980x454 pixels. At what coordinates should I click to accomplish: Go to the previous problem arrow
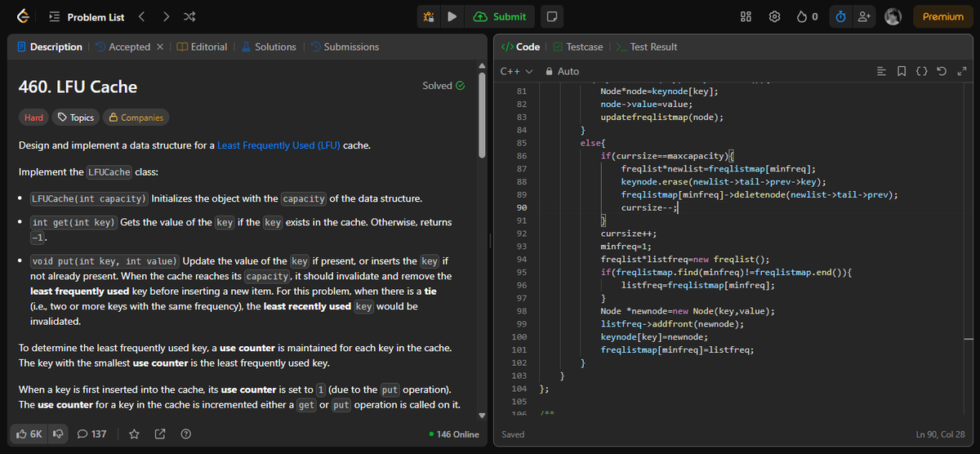click(x=141, y=16)
